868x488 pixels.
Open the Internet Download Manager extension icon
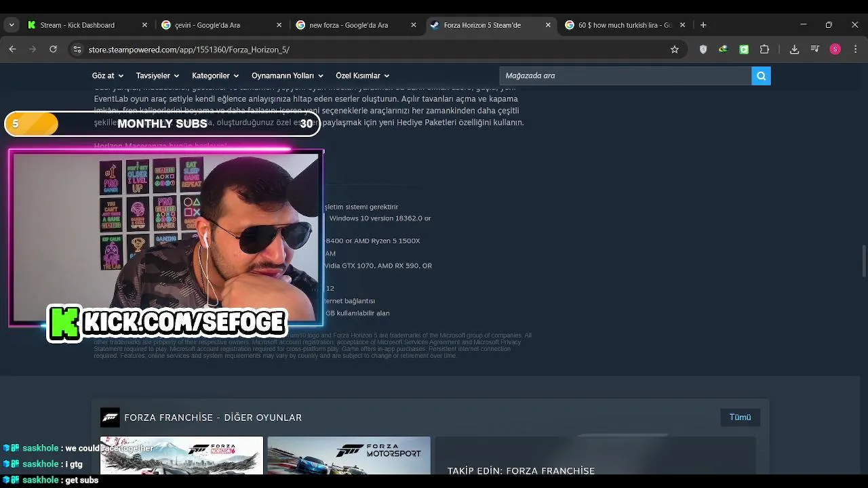pyautogui.click(x=724, y=49)
